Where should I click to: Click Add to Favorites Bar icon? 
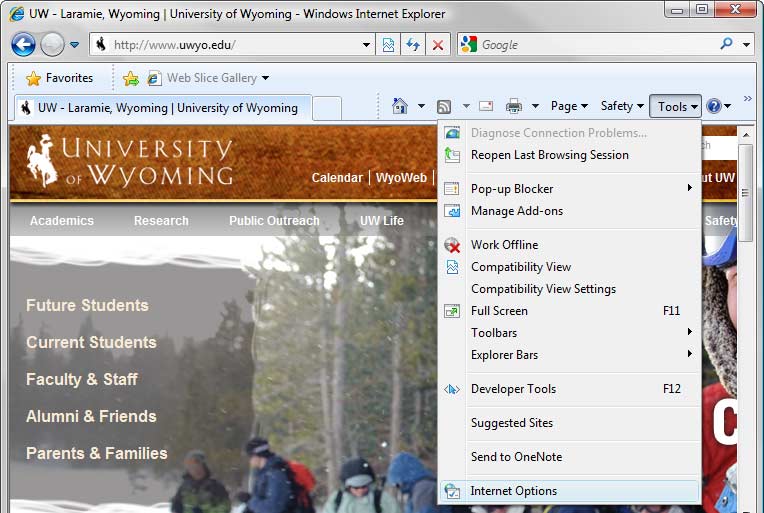click(x=131, y=78)
